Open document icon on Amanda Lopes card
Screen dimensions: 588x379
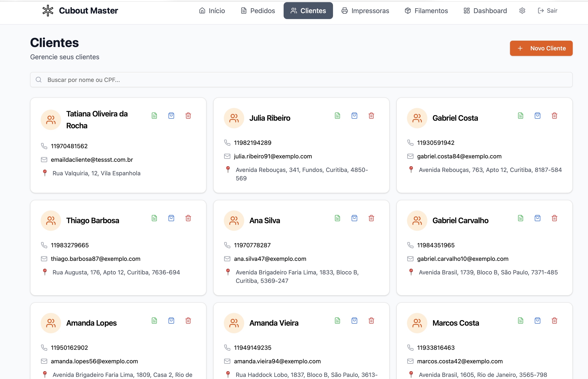coord(154,320)
